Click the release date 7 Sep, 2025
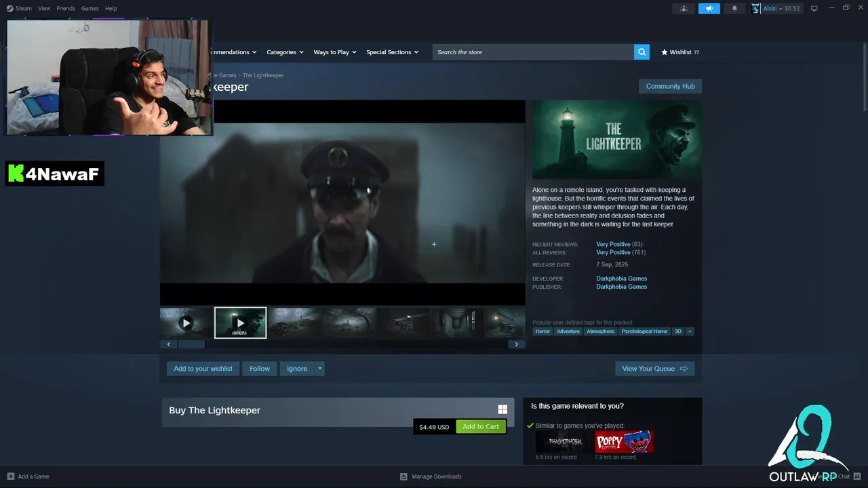 612,264
